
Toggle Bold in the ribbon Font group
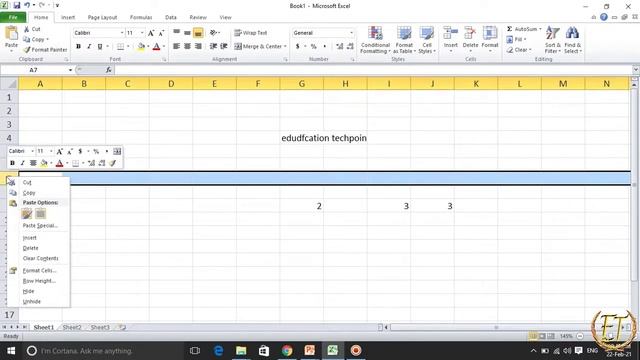click(x=78, y=47)
